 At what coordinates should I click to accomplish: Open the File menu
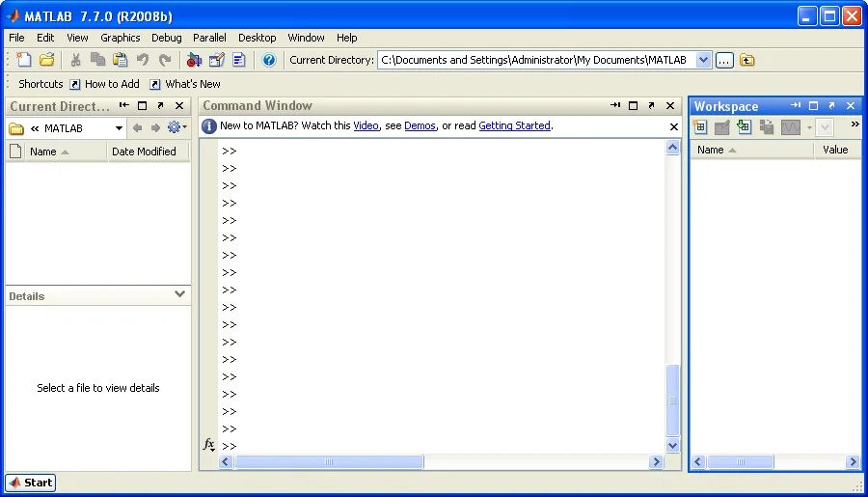(16, 38)
